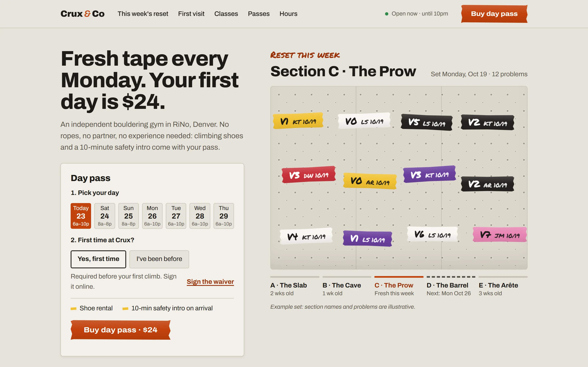Click the yellow V1 KT tape tag
588x367 pixels.
[x=298, y=121]
